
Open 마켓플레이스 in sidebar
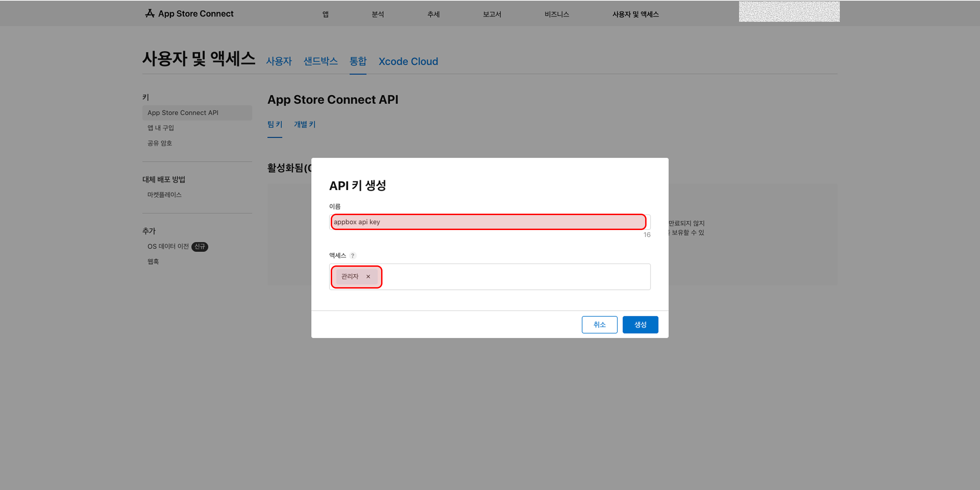point(164,195)
